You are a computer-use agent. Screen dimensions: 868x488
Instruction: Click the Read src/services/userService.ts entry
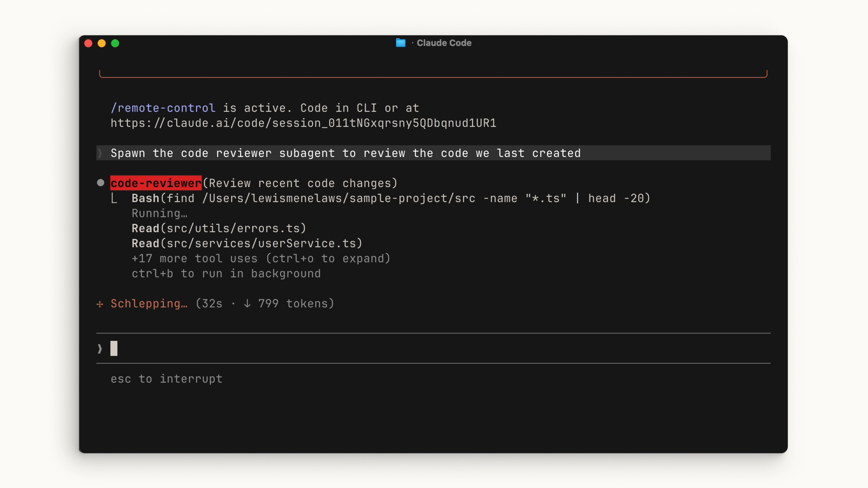tap(247, 244)
